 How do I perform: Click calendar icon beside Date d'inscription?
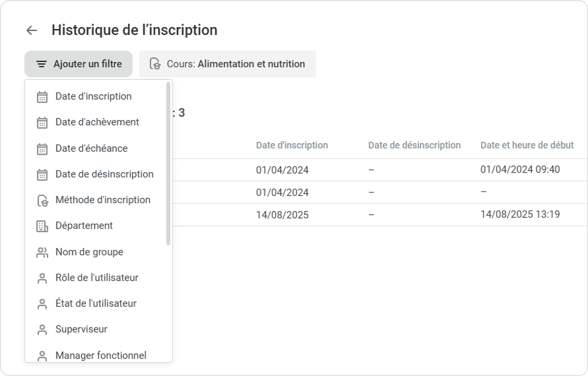(x=42, y=97)
